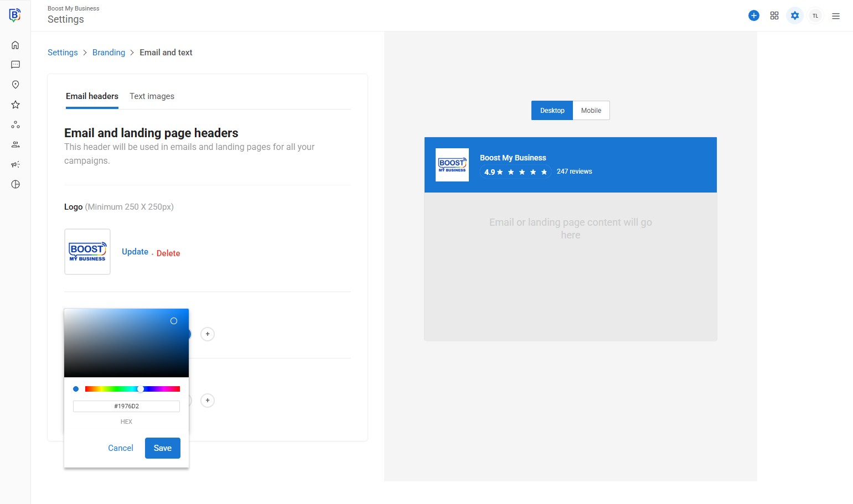The image size is (853, 504).
Task: Open the pie chart reports icon
Action: click(15, 184)
